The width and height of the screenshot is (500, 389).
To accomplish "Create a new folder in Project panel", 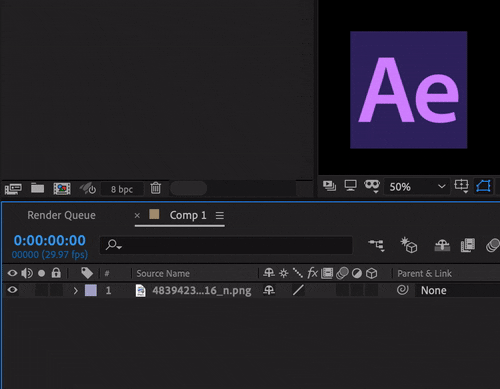I will 37,188.
